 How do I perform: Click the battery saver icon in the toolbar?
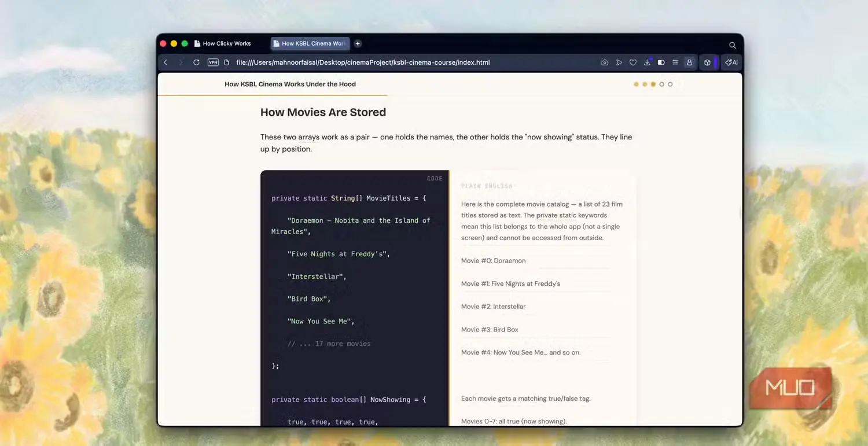(661, 62)
